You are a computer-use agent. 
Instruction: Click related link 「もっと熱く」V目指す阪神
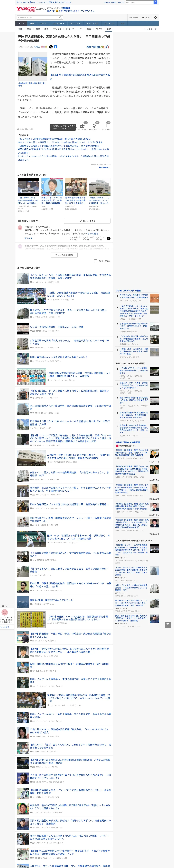[x=54, y=139]
